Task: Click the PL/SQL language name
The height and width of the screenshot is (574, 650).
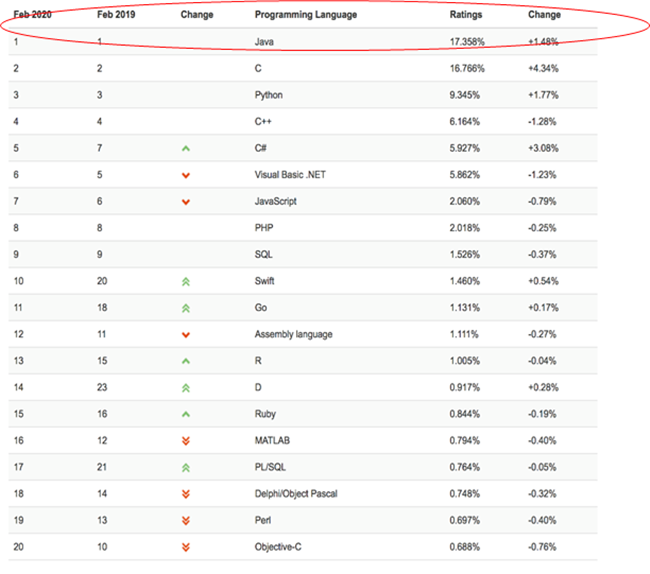Action: pyautogui.click(x=270, y=467)
